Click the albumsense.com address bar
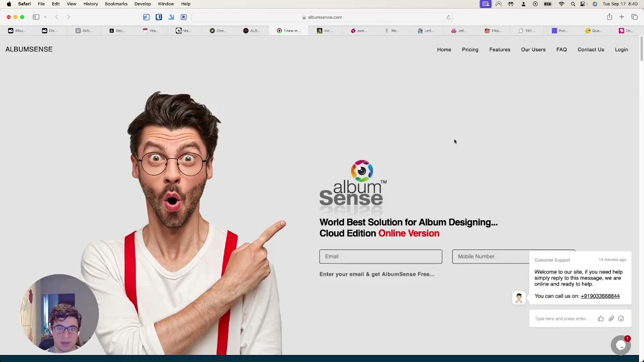Viewport: 644px width, 362px height. coord(322,17)
